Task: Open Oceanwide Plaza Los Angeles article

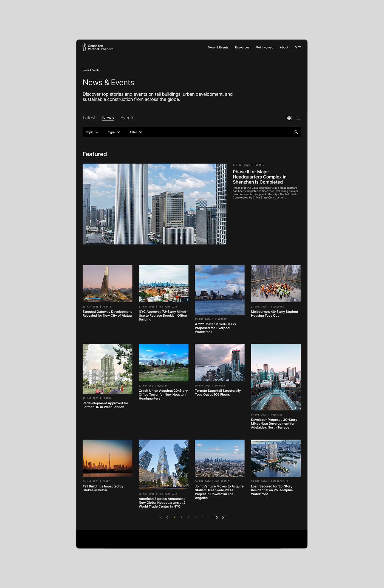Action: pos(219,492)
